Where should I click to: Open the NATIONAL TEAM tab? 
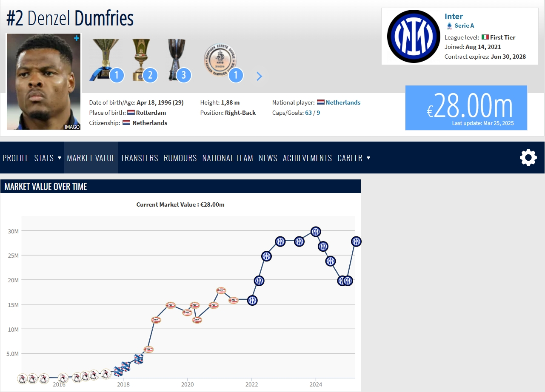coord(228,158)
